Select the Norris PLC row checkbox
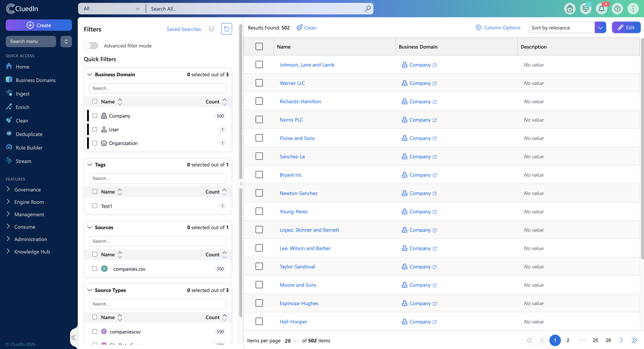This screenshot has height=349, width=644. (259, 119)
